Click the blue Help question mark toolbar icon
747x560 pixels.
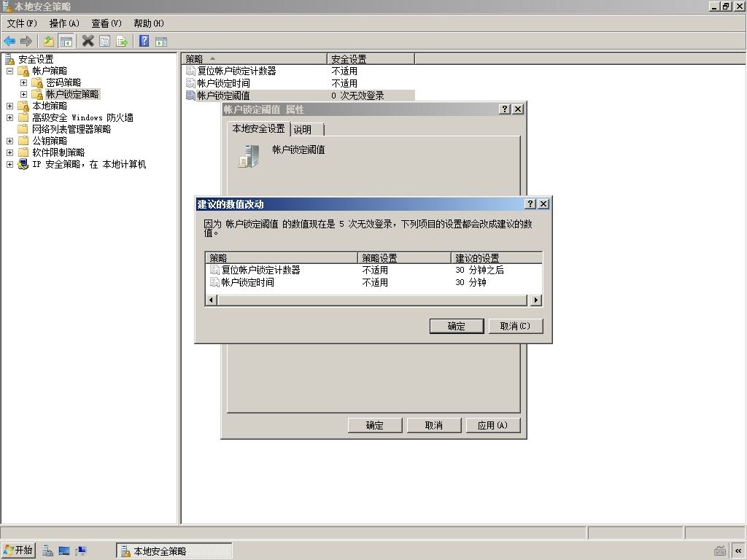click(144, 41)
